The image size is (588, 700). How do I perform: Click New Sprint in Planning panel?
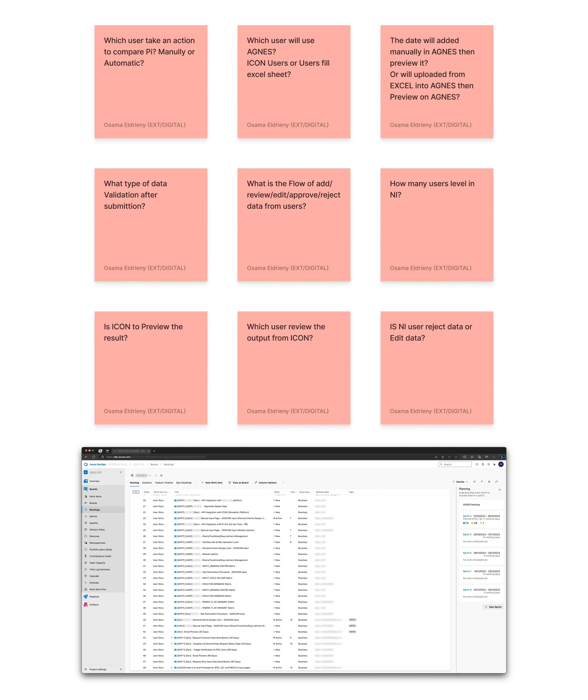[493, 607]
